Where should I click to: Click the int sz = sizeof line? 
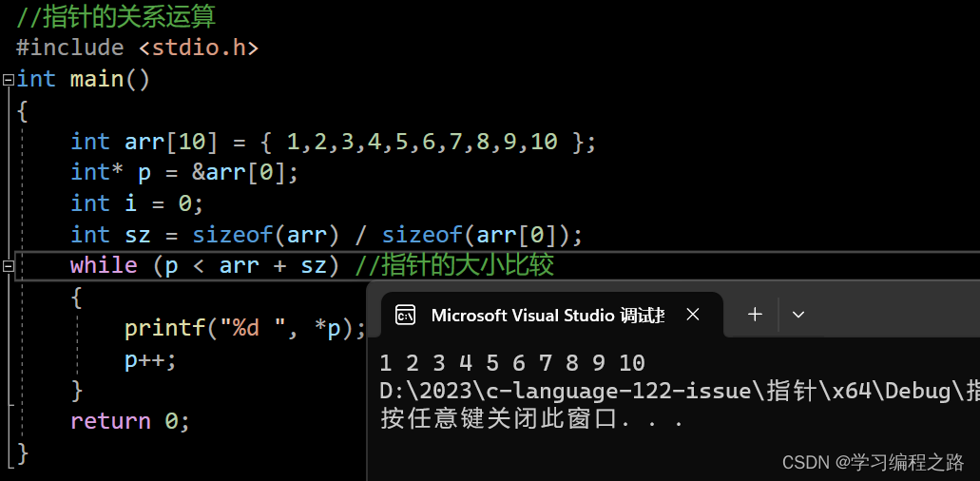(x=326, y=235)
